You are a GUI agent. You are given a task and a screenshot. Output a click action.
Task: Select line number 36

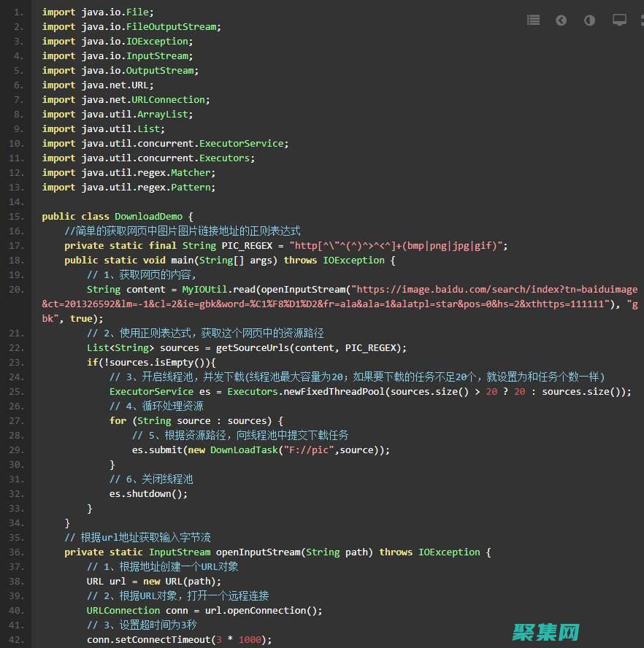coord(18,552)
